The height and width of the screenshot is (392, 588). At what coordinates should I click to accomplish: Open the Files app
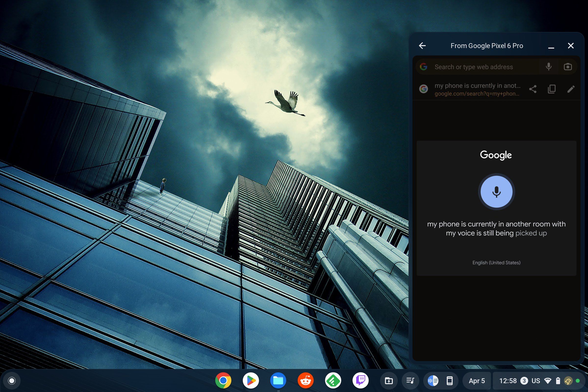coord(279,380)
